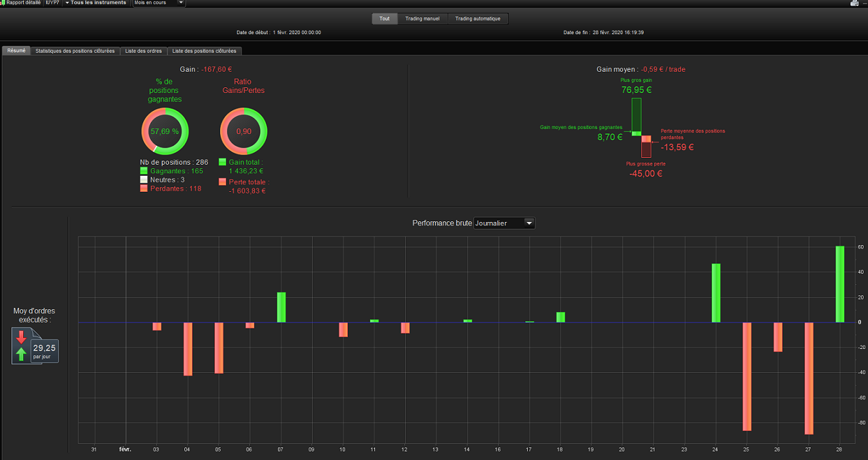Open Statistiques des positions clôturées tab
Screen dimensions: 868x460
coord(75,51)
